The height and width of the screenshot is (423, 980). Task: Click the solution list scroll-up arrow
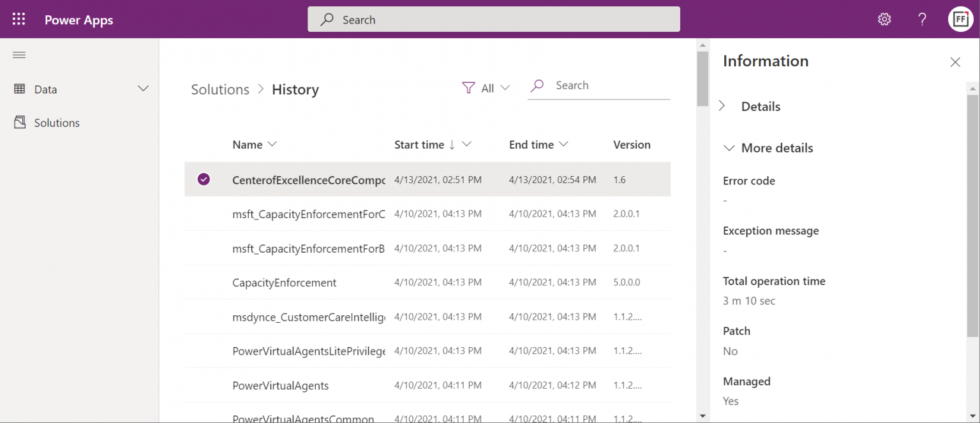pos(702,45)
